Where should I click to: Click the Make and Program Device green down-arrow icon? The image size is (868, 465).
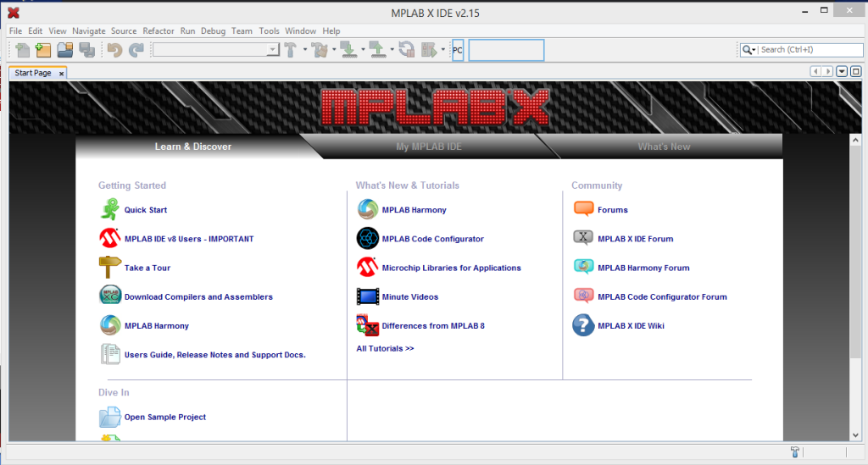point(348,50)
